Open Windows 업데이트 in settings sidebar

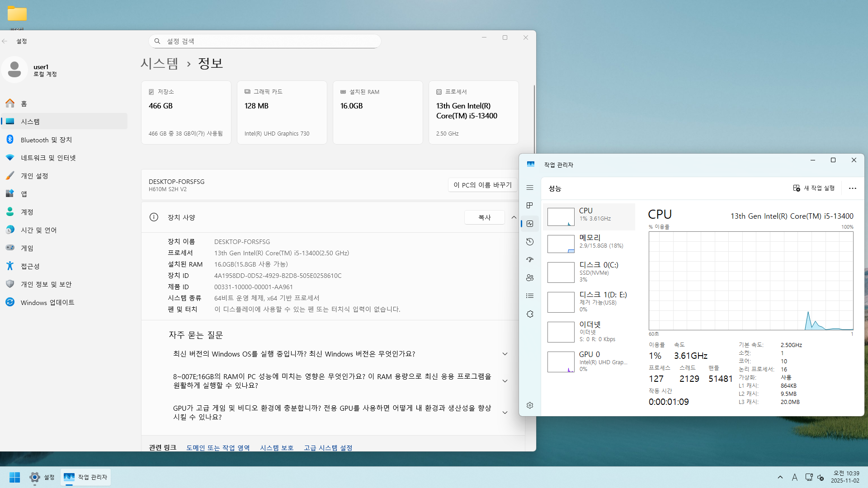[47, 302]
